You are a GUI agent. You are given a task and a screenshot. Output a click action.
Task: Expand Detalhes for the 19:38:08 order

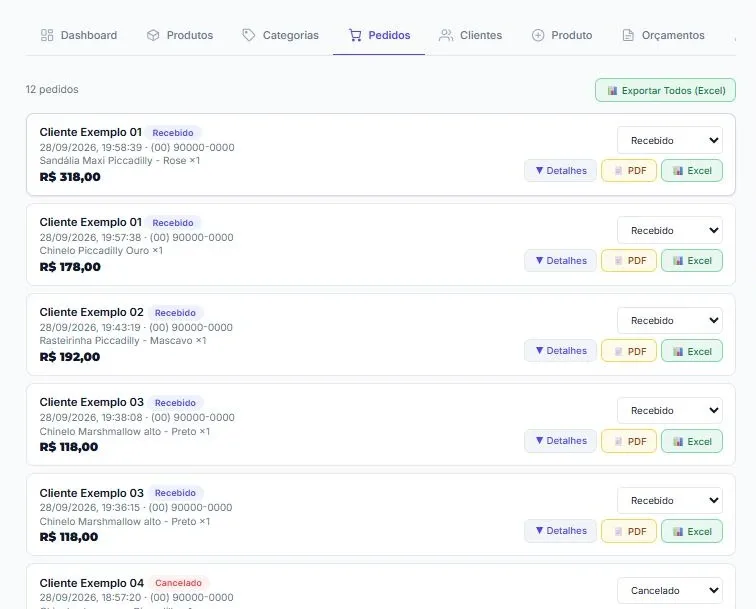pos(561,441)
